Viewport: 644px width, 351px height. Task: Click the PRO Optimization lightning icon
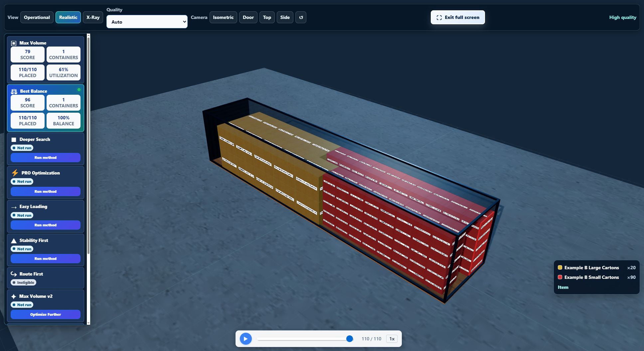click(x=15, y=173)
